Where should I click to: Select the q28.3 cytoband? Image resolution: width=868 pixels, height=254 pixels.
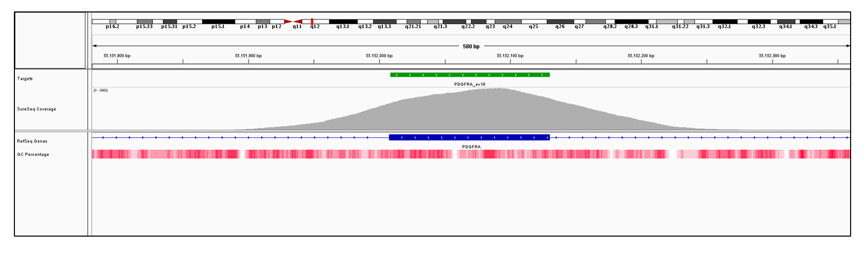tap(631, 26)
